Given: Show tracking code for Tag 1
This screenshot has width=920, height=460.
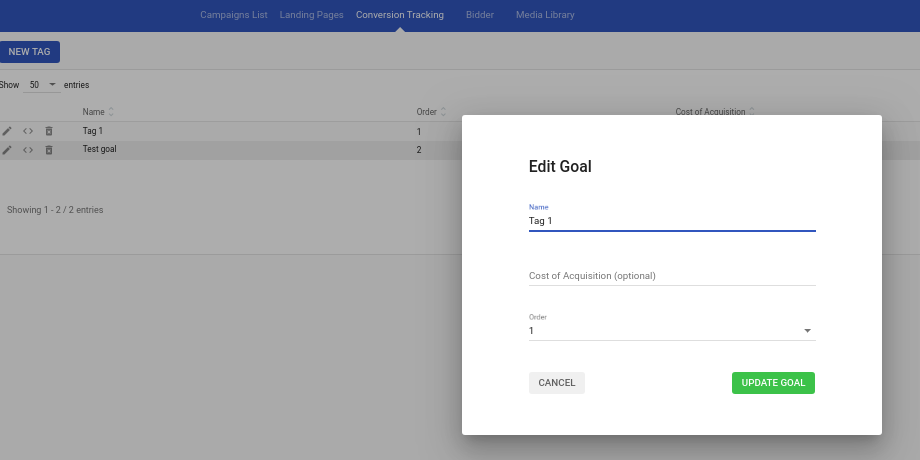Looking at the screenshot, I should pos(28,131).
